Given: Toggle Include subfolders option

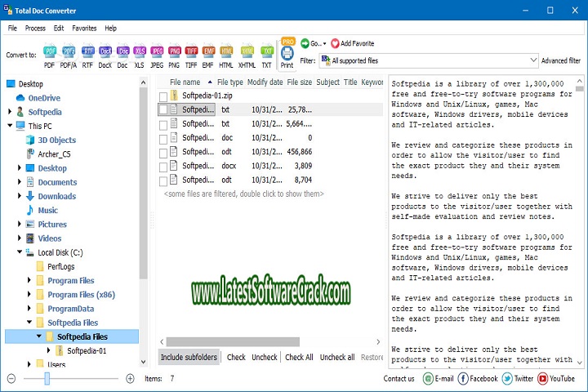Looking at the screenshot, I should pos(189,357).
